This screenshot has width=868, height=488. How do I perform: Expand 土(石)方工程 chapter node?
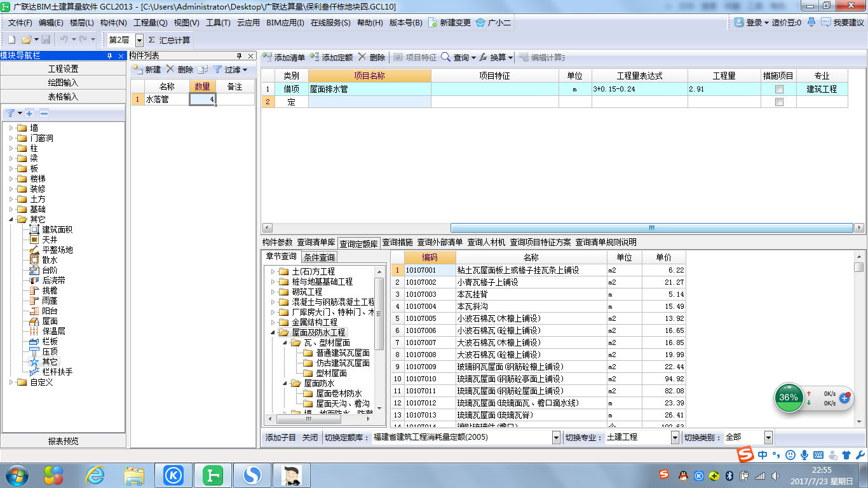273,271
